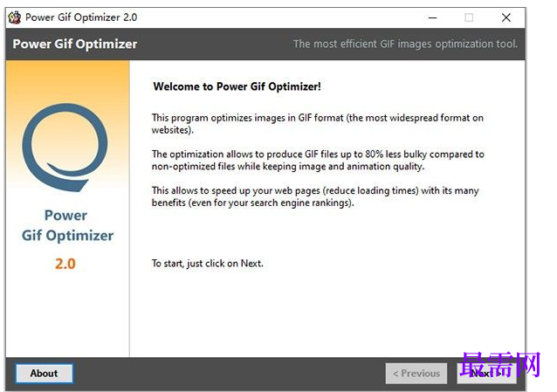Click the 'most efficient GIF images optimization tool' tagline
Image resolution: width=557 pixels, height=392 pixels.
[405, 44]
